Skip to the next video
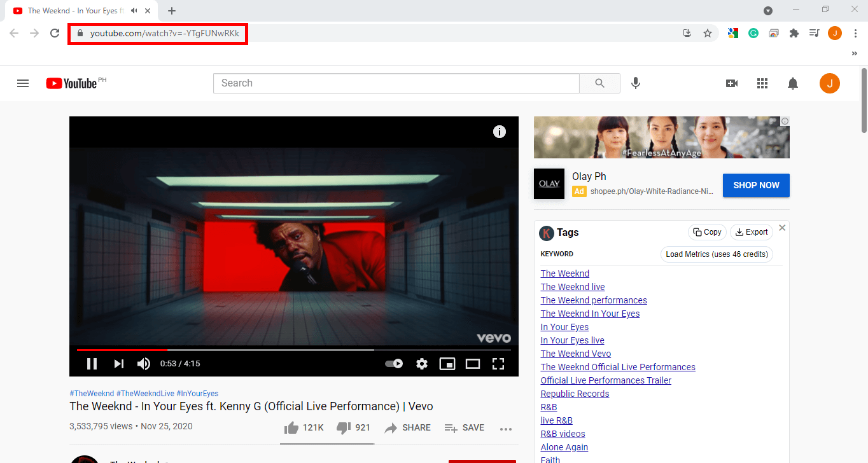Image resolution: width=868 pixels, height=463 pixels. click(x=118, y=364)
